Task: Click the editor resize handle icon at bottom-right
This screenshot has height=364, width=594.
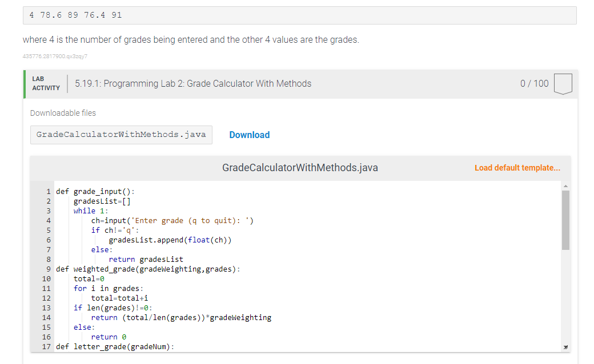Action: tap(565, 346)
